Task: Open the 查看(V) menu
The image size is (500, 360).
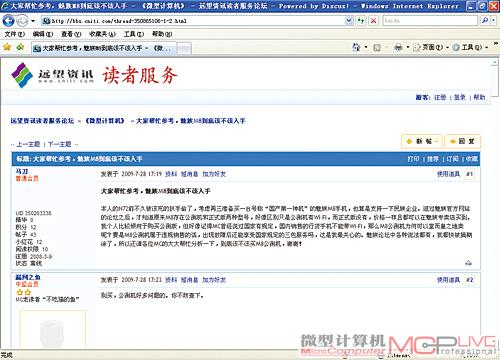Action: click(71, 34)
